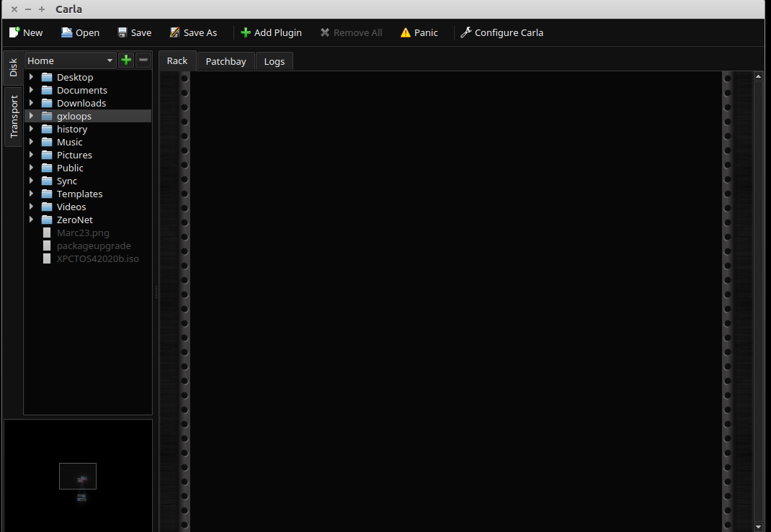The image size is (771, 532).
Task: Hit the Panic warning button
Action: [419, 32]
